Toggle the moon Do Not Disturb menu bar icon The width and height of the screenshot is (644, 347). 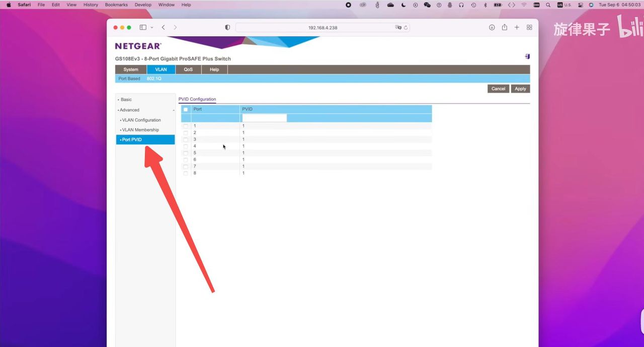pos(404,5)
